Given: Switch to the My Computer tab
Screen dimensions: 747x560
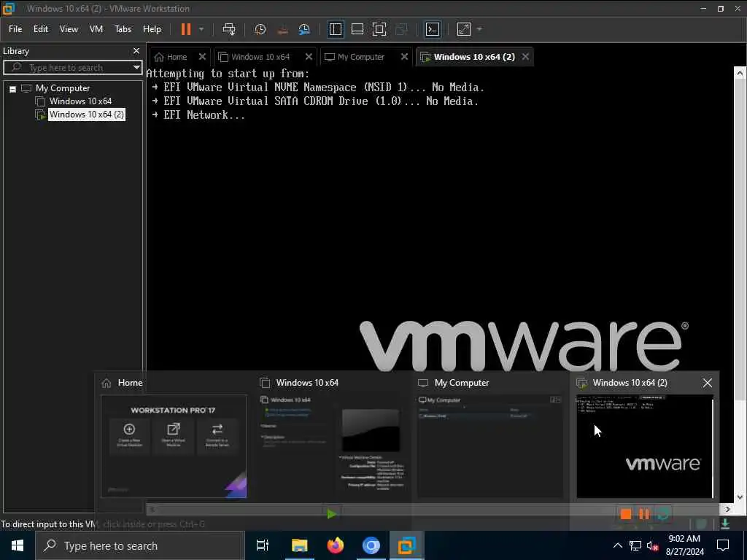Looking at the screenshot, I should coord(360,57).
